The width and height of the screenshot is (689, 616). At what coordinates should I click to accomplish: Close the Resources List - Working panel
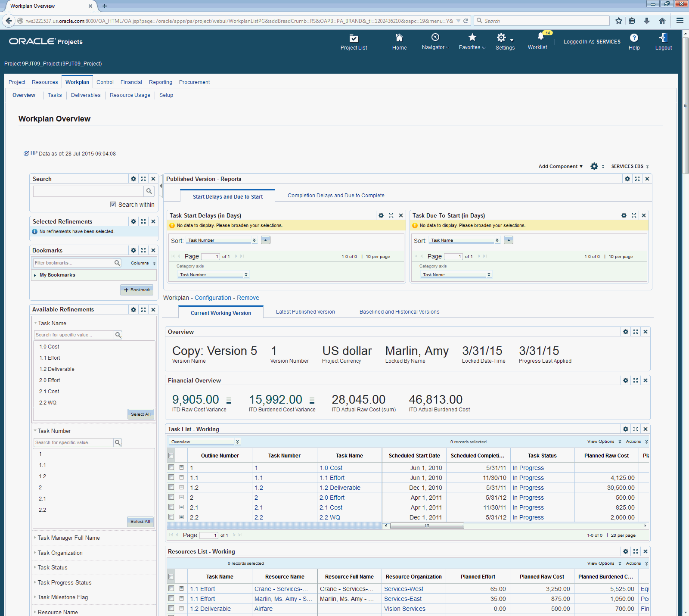pyautogui.click(x=646, y=551)
